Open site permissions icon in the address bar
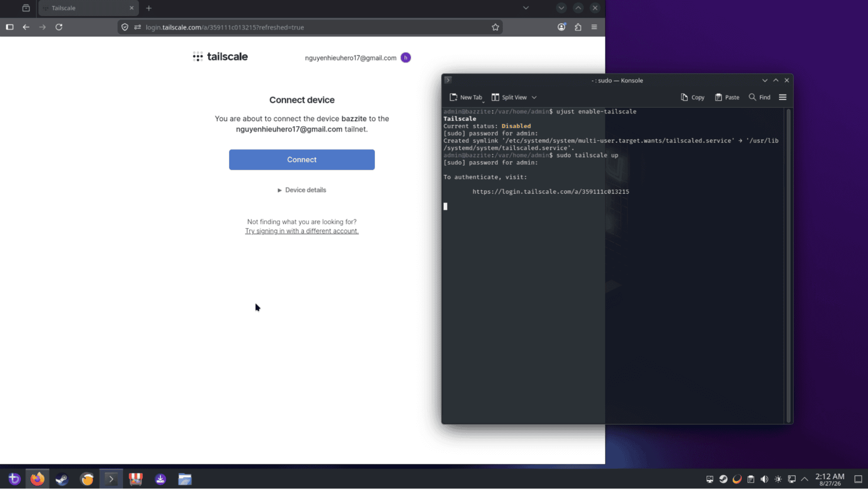Image resolution: width=868 pixels, height=489 pixels. point(138,27)
